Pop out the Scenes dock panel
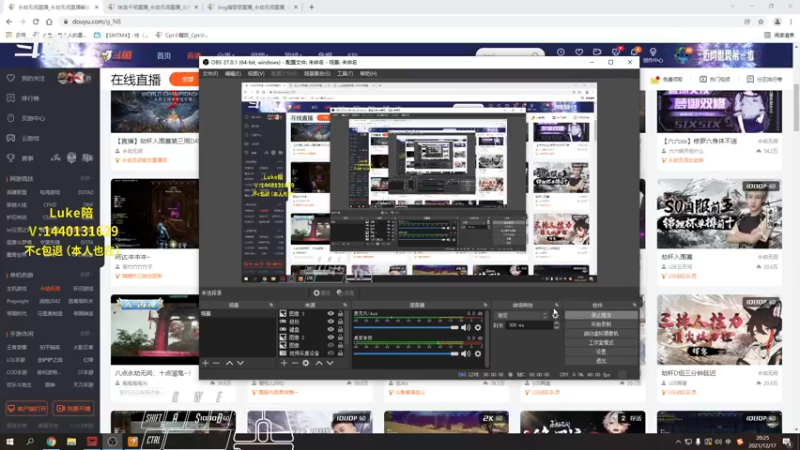 click(x=271, y=305)
